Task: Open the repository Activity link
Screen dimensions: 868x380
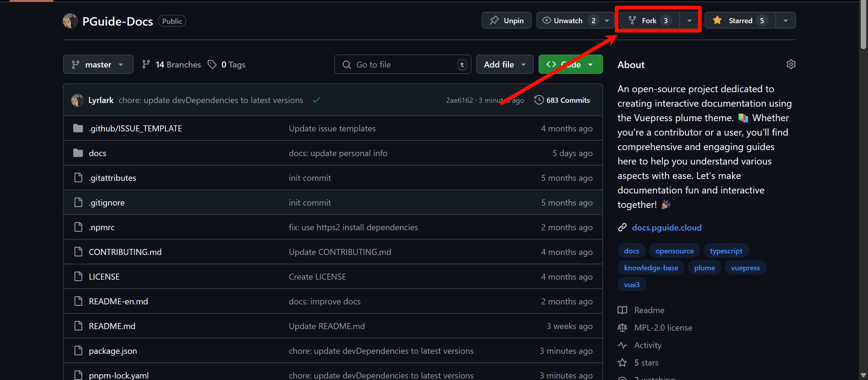Action: (639, 345)
